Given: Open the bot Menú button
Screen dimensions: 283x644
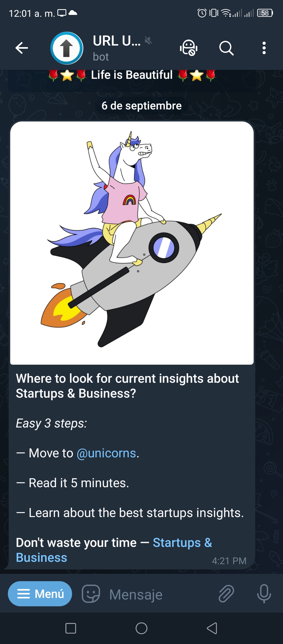Looking at the screenshot, I should pos(40,594).
